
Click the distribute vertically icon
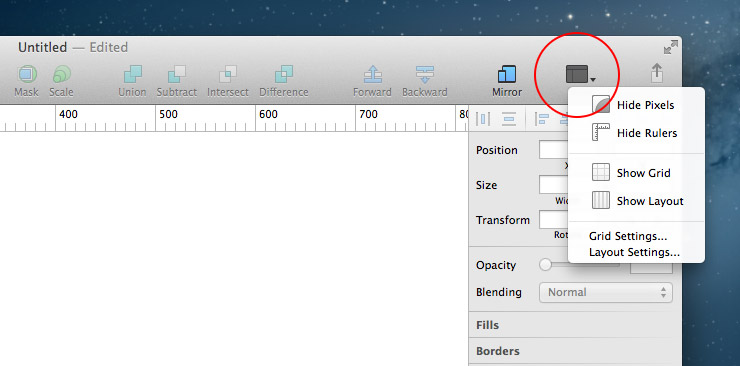[509, 119]
